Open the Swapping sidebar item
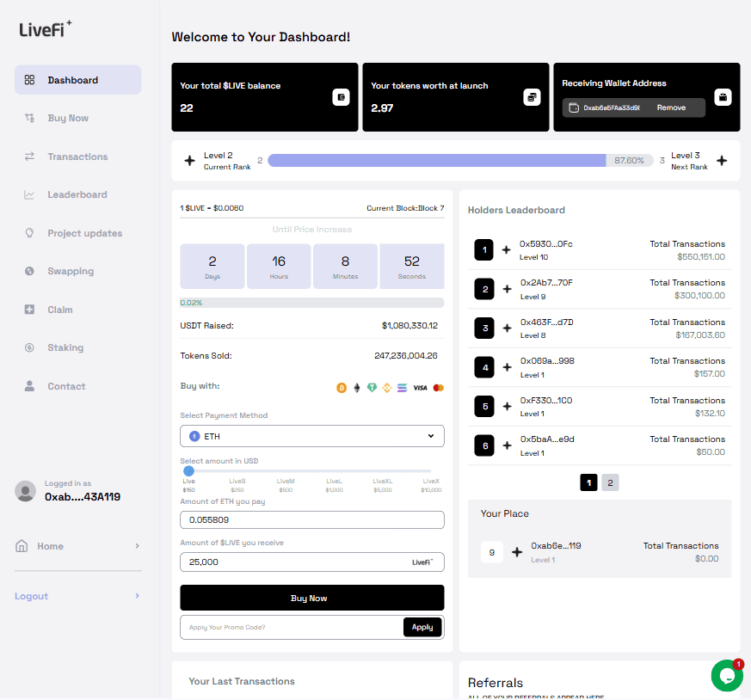The width and height of the screenshot is (751, 700). point(71,272)
